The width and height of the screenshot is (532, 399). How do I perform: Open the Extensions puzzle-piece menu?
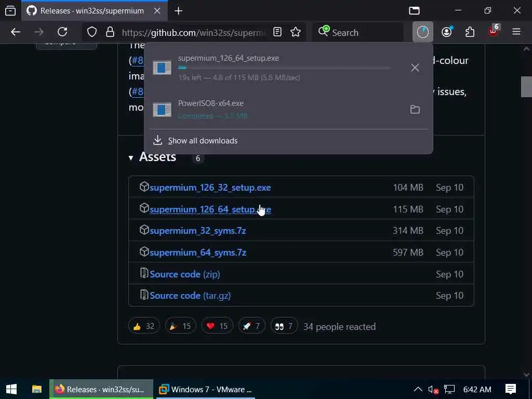click(470, 32)
